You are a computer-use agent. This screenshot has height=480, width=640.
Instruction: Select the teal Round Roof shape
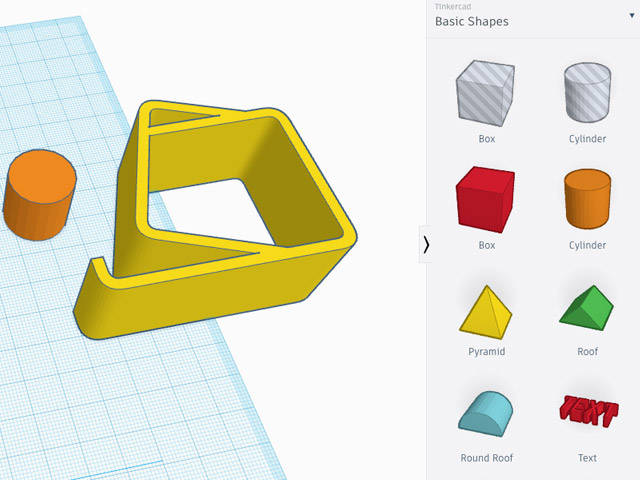coord(486,412)
